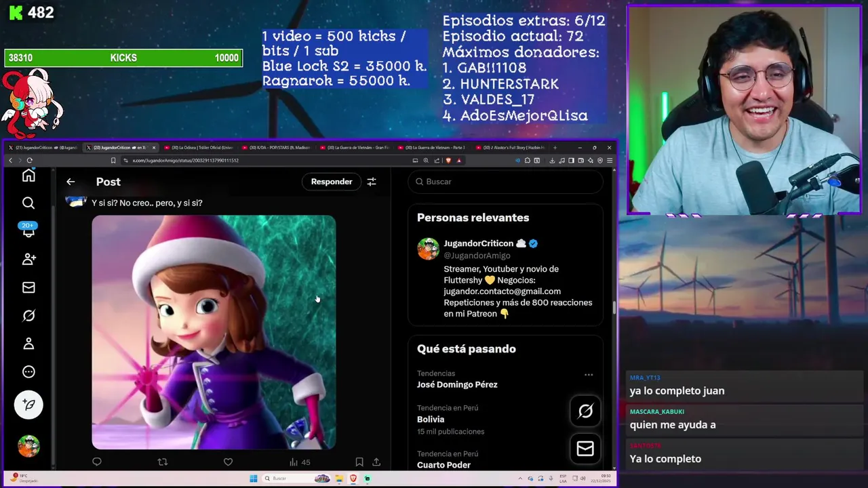Click page bookmark icon left of URL
Screen dimensions: 868x488
point(113,161)
